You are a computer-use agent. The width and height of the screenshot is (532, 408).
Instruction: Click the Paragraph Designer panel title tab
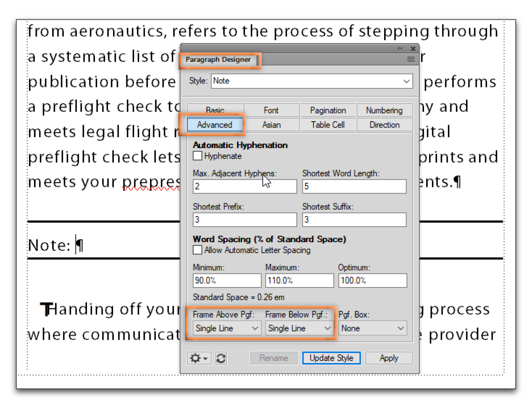(x=218, y=60)
